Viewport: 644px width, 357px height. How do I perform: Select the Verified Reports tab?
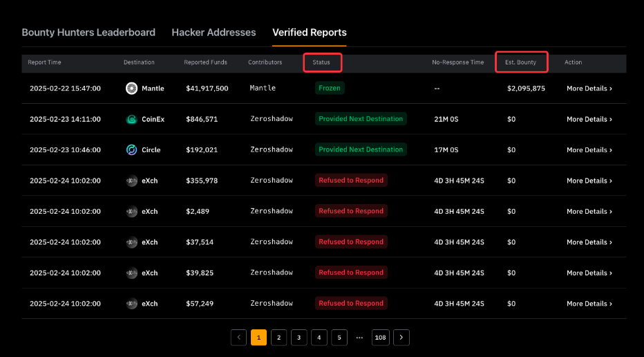click(310, 33)
